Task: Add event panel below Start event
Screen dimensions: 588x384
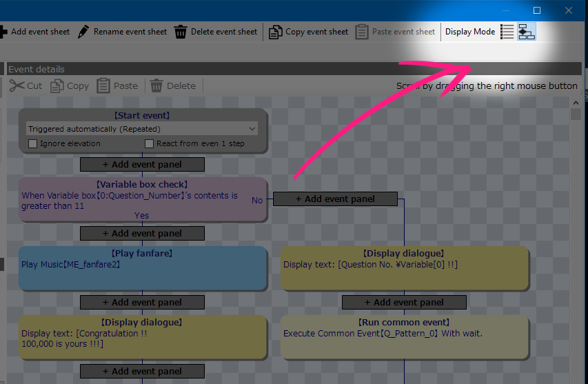Action: pyautogui.click(x=142, y=165)
